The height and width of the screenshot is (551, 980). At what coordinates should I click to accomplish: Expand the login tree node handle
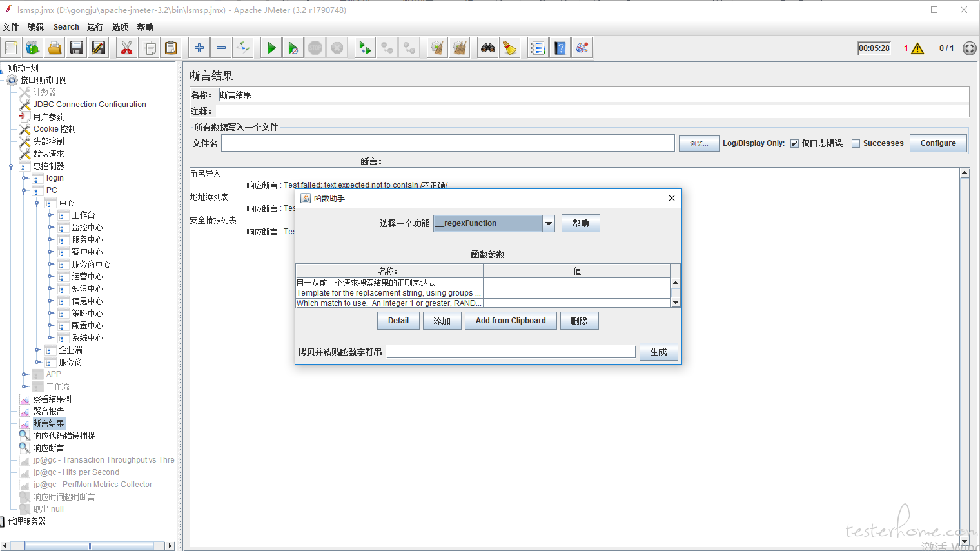tap(24, 178)
